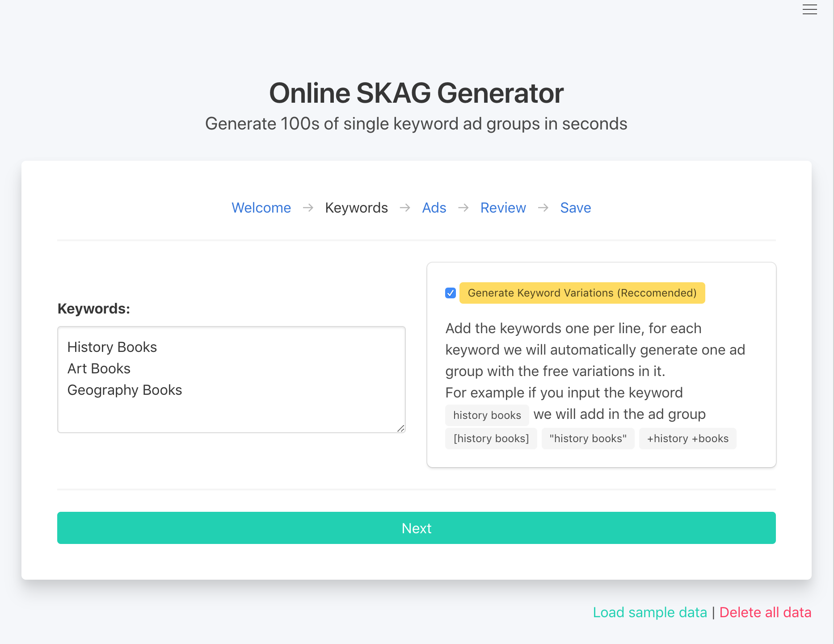This screenshot has height=644, width=834.
Task: Click the arrow between Review and Save
Action: [543, 208]
